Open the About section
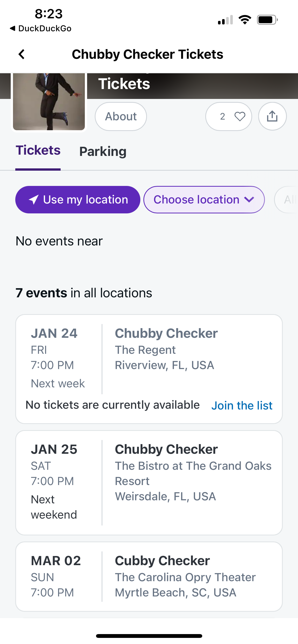Screen dimensions: 298x644 (121, 116)
